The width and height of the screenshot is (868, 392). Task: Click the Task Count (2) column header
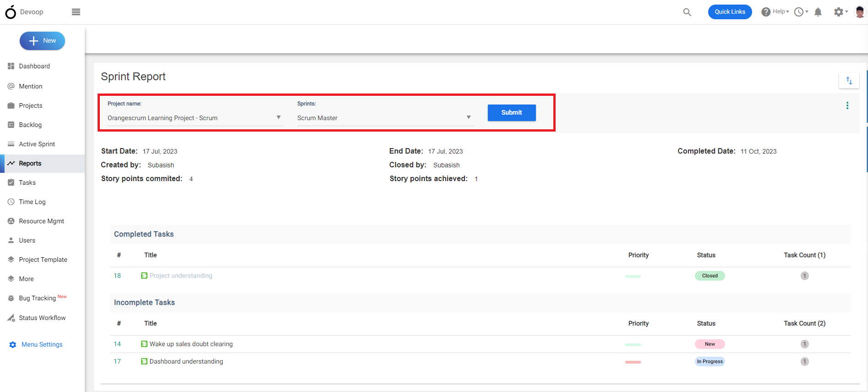804,323
